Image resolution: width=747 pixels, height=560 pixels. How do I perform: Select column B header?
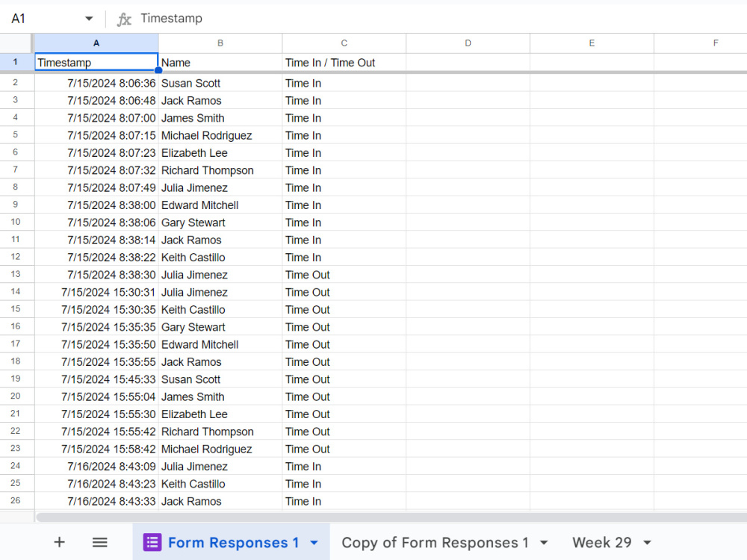pyautogui.click(x=220, y=43)
